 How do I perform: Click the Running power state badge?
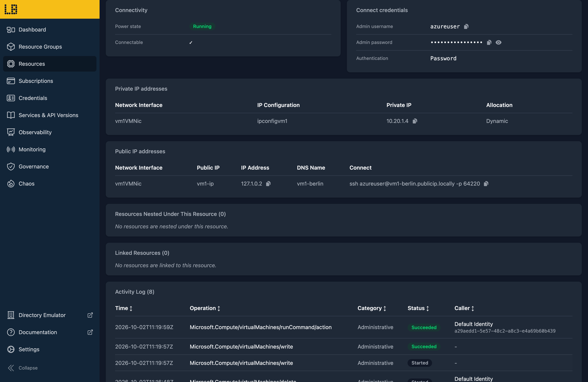click(202, 26)
